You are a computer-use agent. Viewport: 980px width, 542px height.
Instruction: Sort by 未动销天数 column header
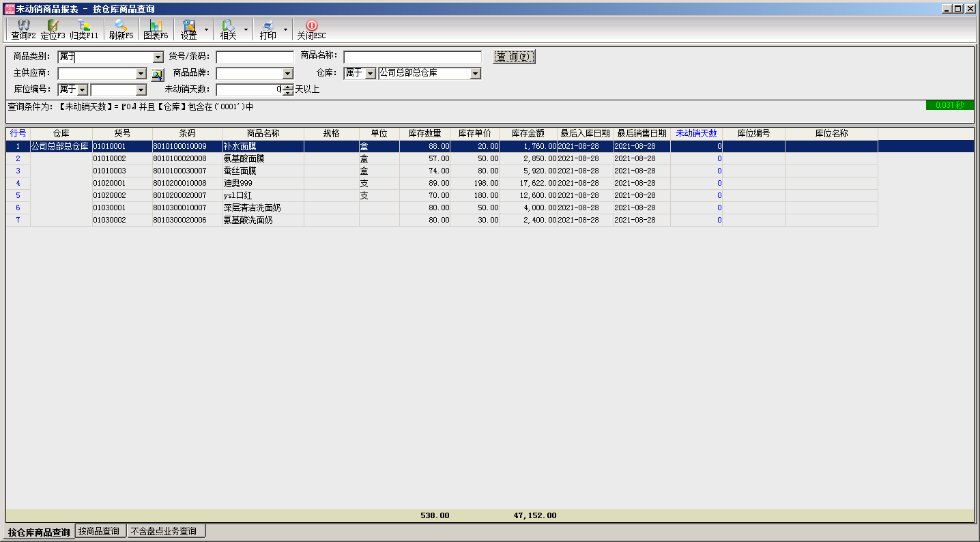click(696, 134)
